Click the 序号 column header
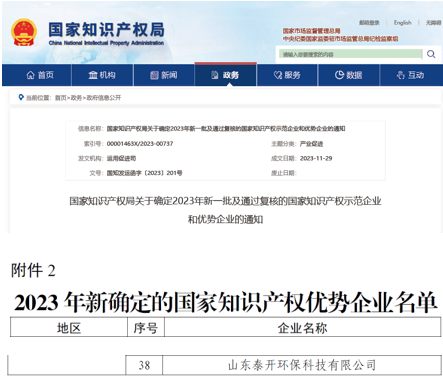The width and height of the screenshot is (443, 379). pos(146,328)
